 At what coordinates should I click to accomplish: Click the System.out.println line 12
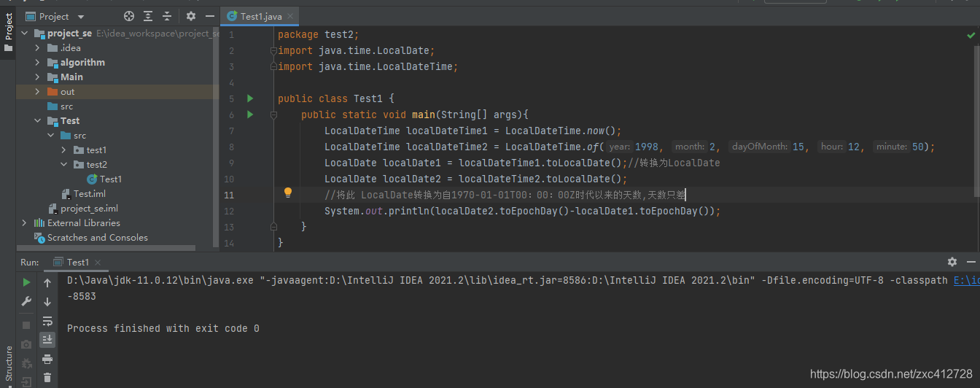pyautogui.click(x=522, y=211)
